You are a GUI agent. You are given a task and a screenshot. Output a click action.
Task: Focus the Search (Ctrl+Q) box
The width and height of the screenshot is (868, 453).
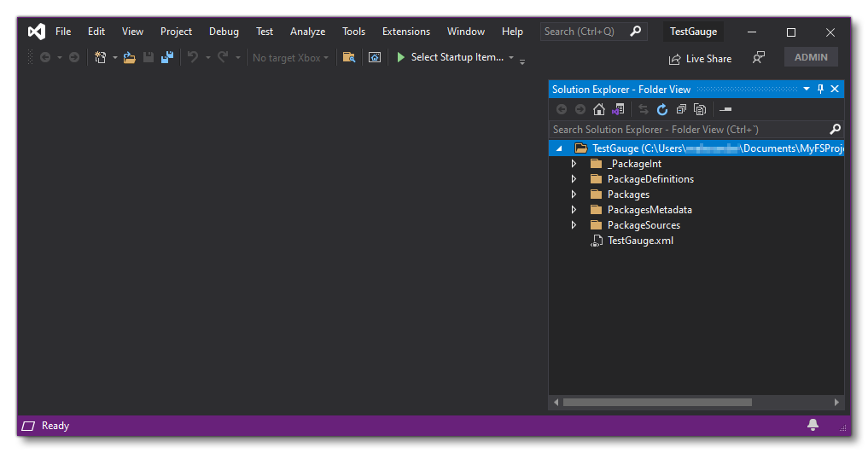(593, 32)
